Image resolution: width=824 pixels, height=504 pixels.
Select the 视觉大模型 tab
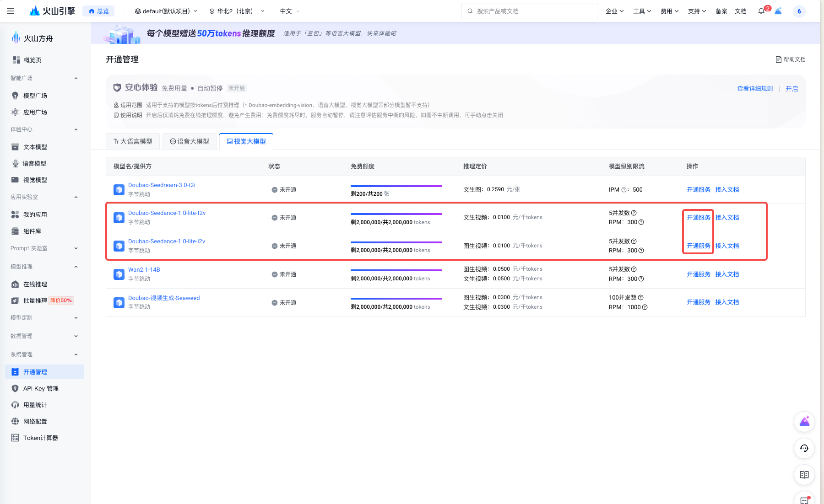[246, 141]
